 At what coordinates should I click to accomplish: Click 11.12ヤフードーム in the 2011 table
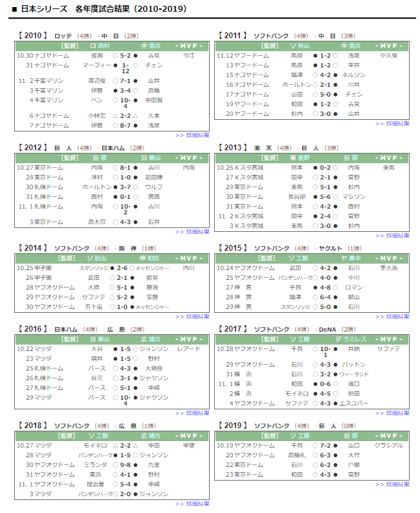(243, 56)
